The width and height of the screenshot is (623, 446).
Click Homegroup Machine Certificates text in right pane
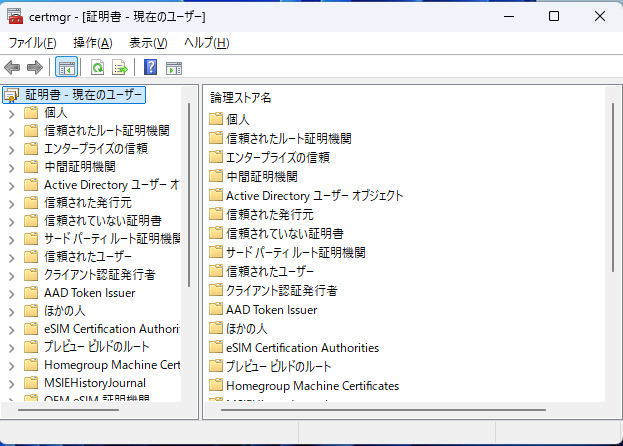313,386
